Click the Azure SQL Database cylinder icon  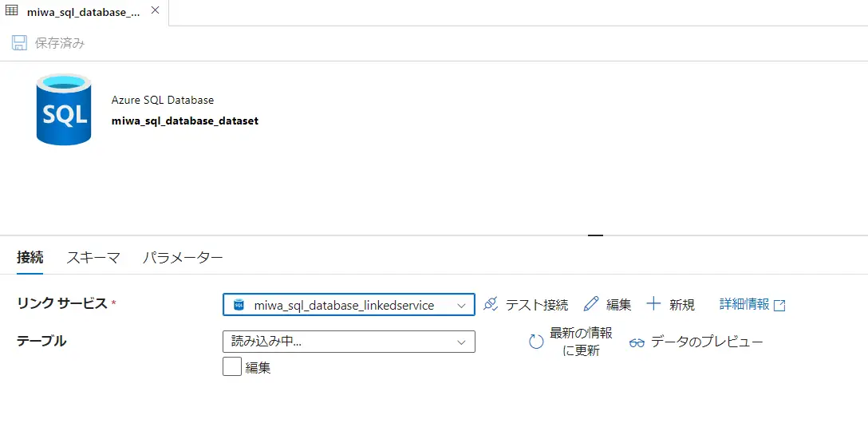(x=64, y=109)
